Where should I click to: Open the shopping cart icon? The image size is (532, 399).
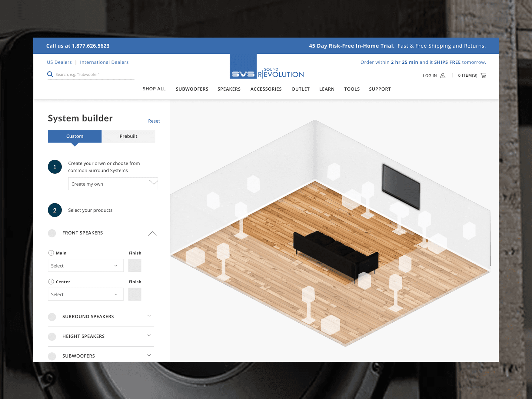click(483, 75)
